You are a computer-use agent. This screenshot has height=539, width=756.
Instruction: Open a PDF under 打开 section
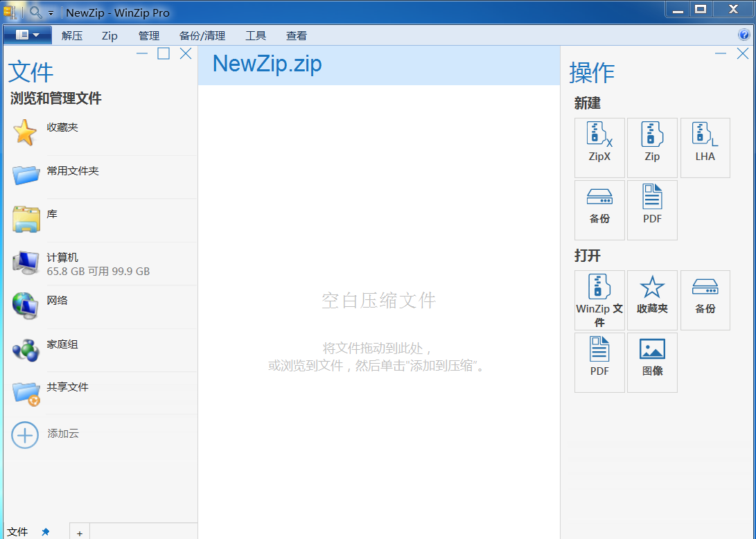(599, 362)
